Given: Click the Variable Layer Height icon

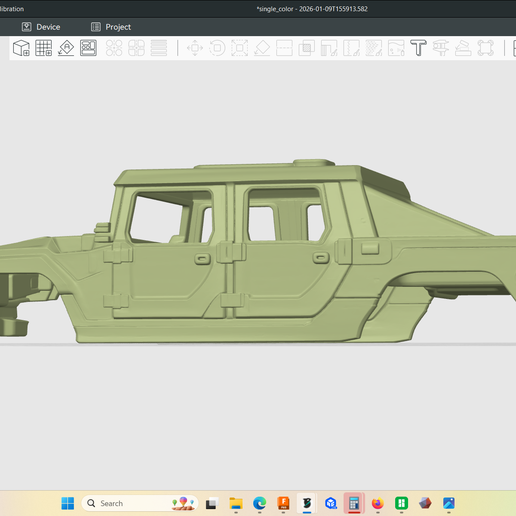Looking at the screenshot, I should point(159,48).
